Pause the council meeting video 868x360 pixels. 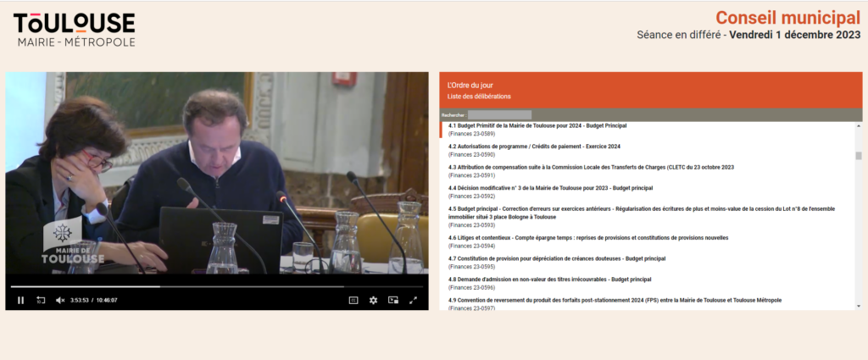[x=20, y=300]
